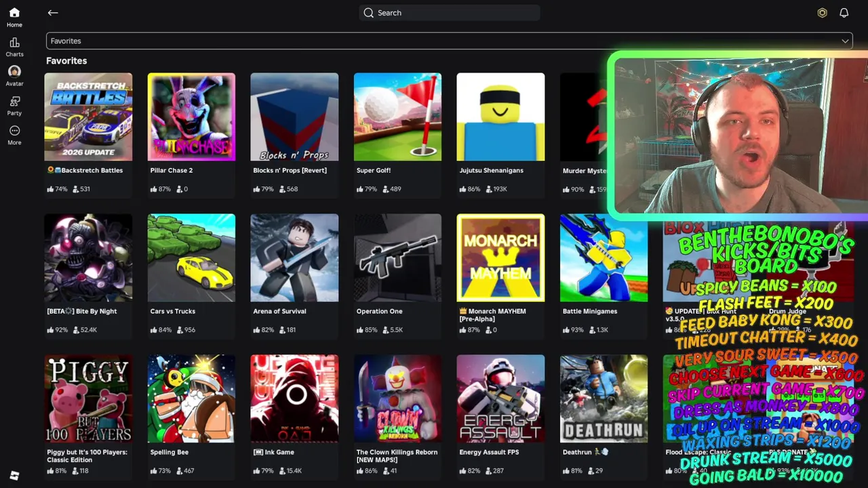Click the Roblox logo at bottom left

click(14, 476)
